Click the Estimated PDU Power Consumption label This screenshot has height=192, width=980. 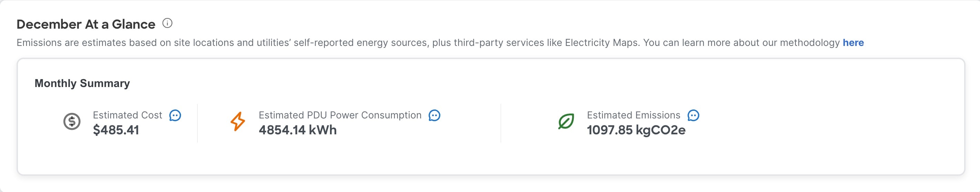click(340, 115)
